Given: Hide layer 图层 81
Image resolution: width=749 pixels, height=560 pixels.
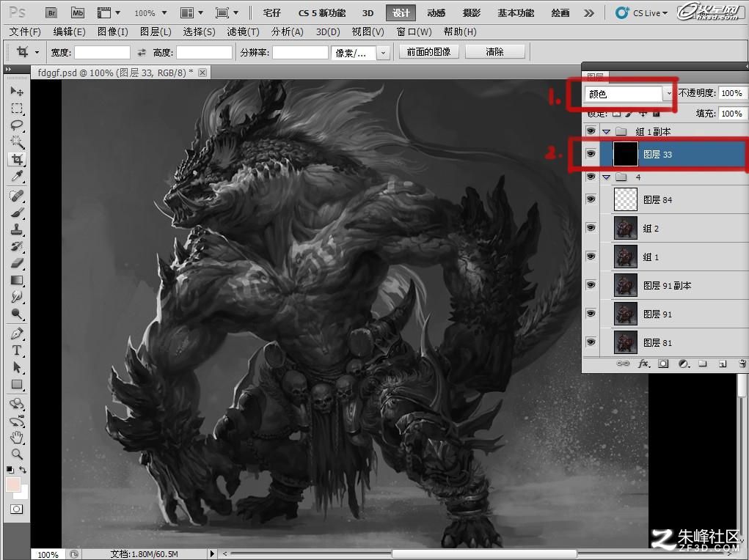Looking at the screenshot, I should (591, 342).
